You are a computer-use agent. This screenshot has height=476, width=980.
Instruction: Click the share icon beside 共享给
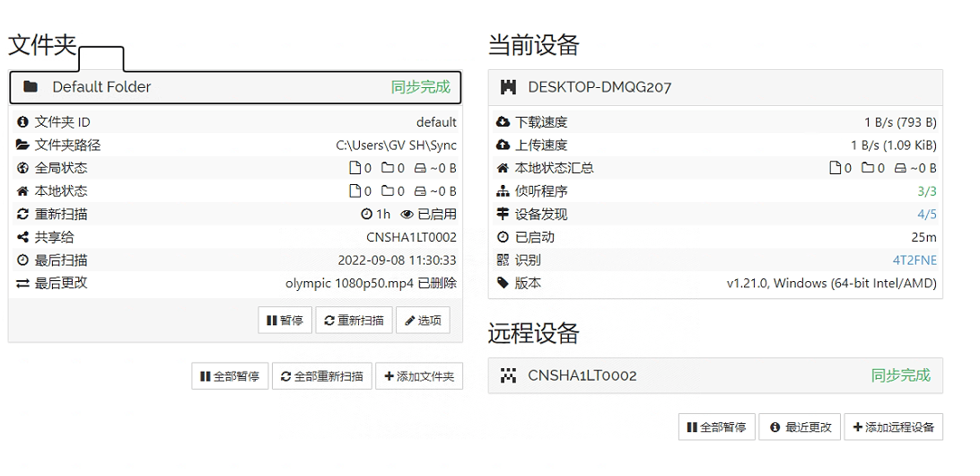coord(22,237)
